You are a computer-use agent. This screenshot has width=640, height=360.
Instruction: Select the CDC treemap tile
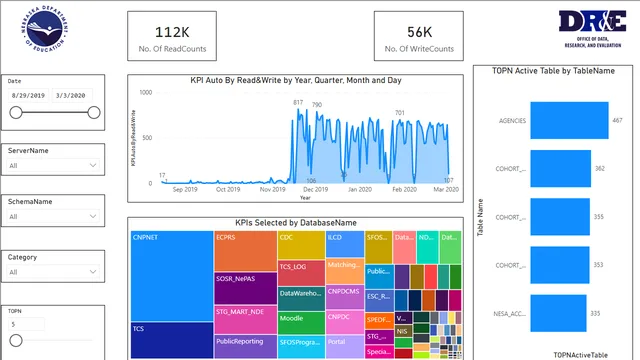point(301,245)
